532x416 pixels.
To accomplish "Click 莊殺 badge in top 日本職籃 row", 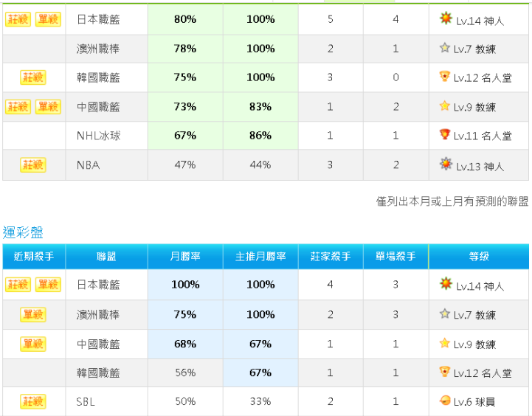I will click(18, 19).
